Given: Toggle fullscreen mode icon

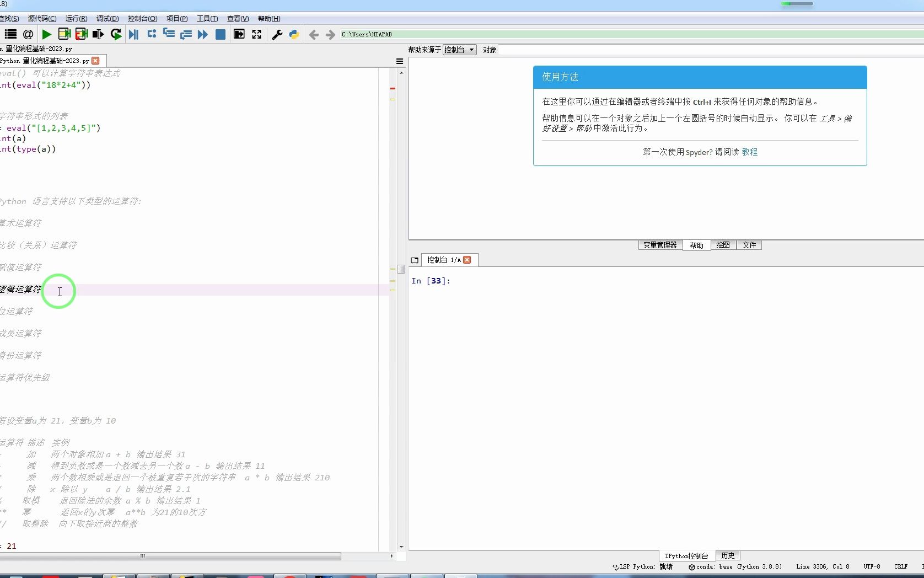Looking at the screenshot, I should click(x=257, y=34).
